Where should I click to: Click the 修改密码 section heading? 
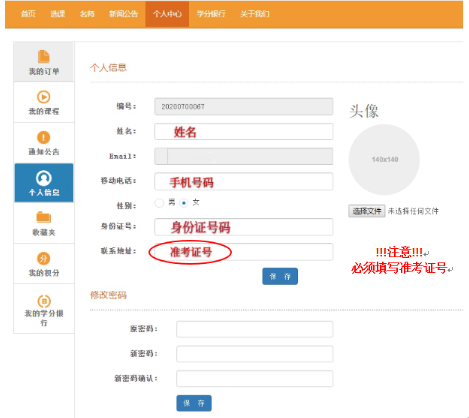(108, 295)
